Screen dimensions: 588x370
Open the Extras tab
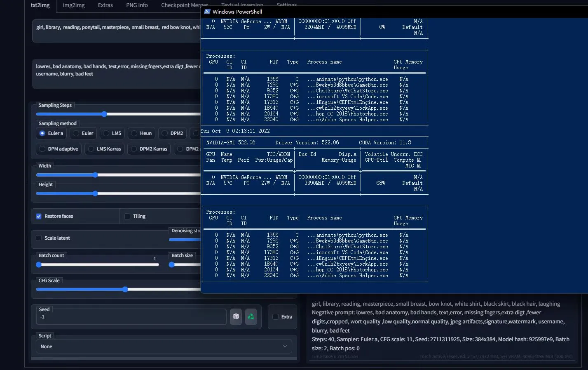105,5
